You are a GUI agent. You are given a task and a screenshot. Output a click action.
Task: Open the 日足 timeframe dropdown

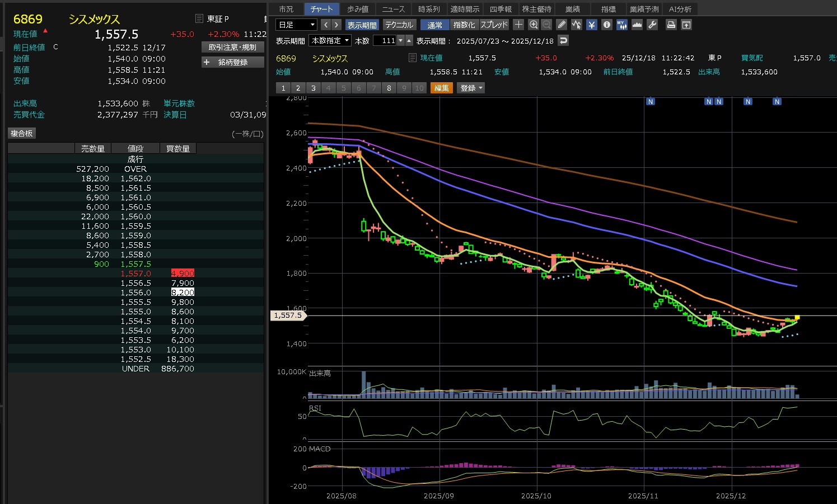click(296, 25)
